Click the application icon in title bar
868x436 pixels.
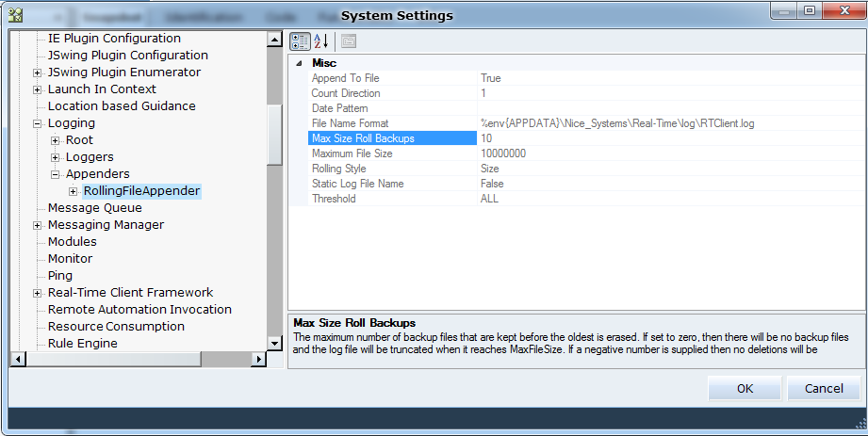click(x=16, y=14)
